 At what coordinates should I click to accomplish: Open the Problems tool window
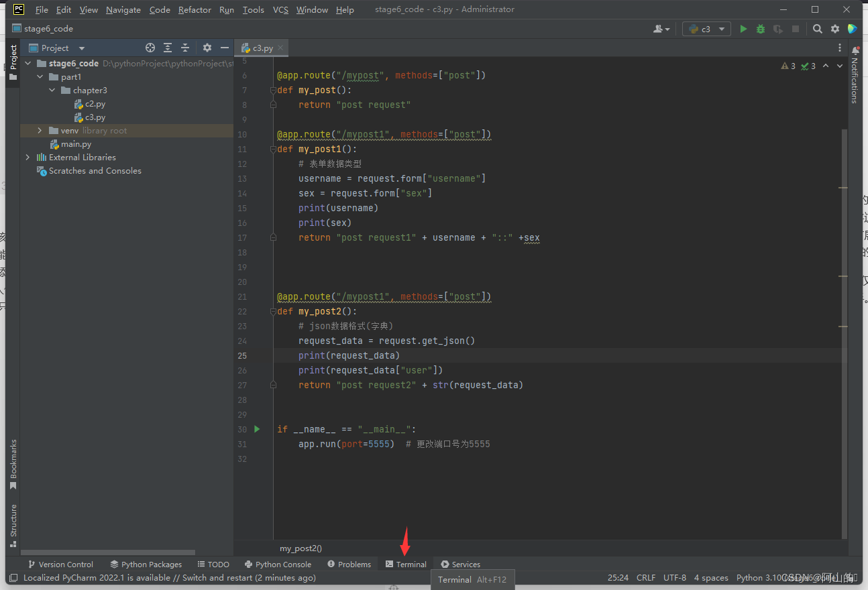[x=349, y=565]
